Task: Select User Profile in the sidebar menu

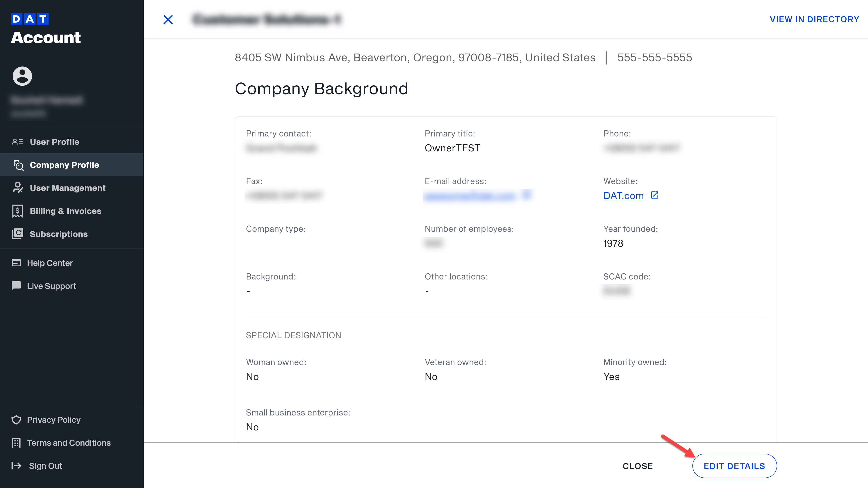Action: (54, 142)
